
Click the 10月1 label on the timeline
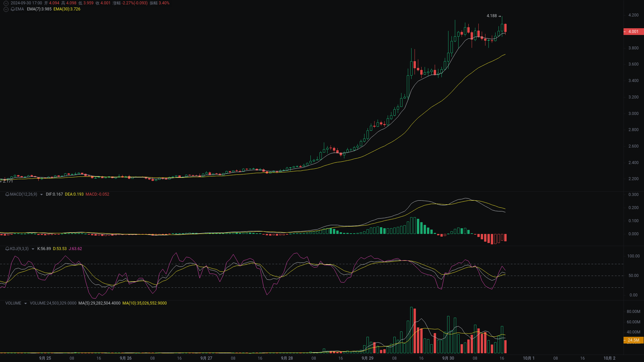point(528,358)
